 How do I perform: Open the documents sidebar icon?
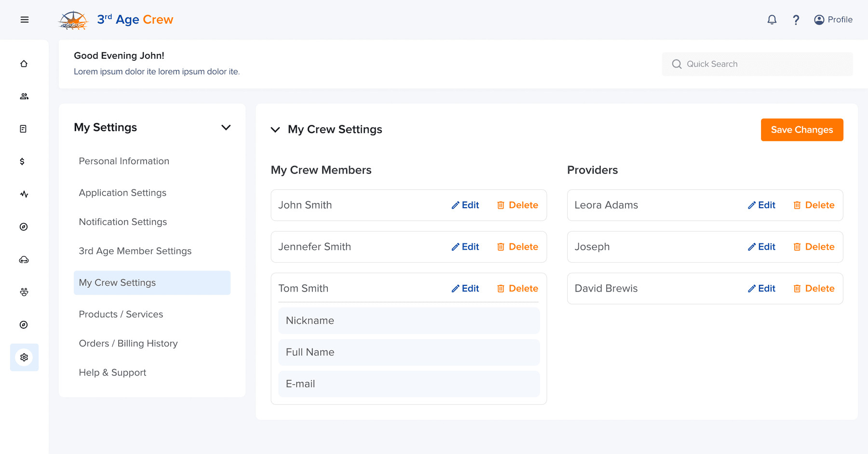click(x=23, y=129)
